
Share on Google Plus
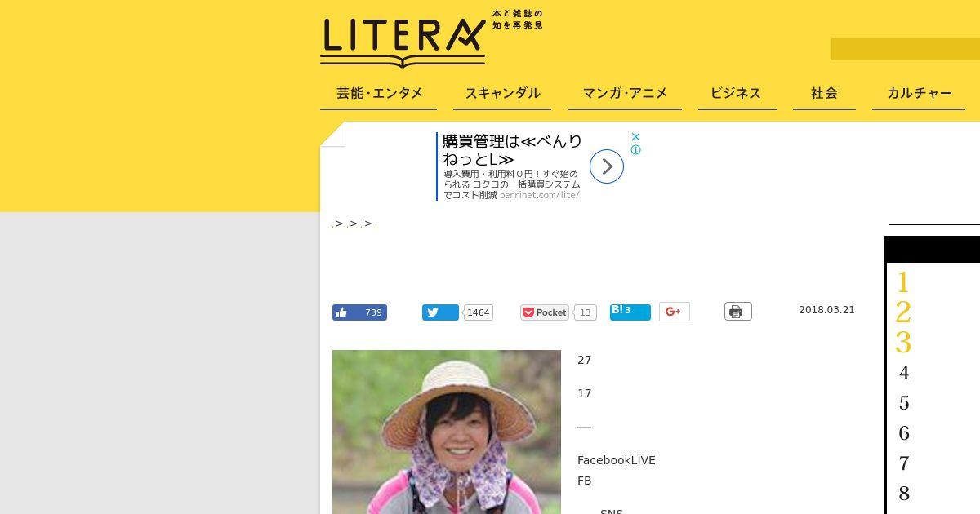click(675, 312)
